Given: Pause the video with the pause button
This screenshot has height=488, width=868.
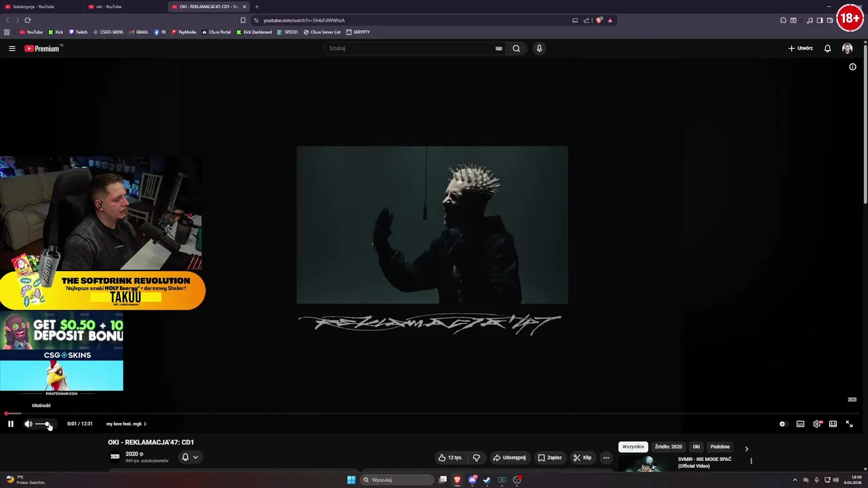Looking at the screenshot, I should click(11, 424).
